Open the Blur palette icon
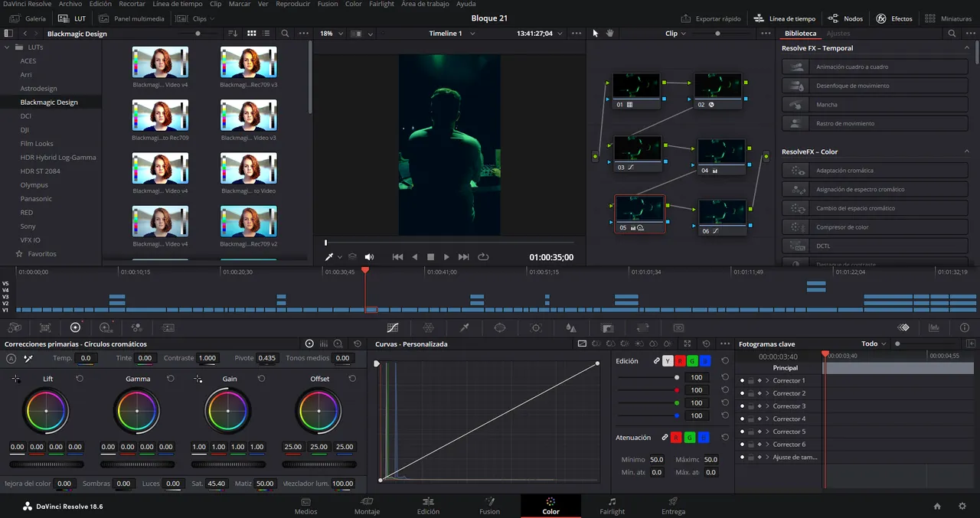 pyautogui.click(x=571, y=327)
